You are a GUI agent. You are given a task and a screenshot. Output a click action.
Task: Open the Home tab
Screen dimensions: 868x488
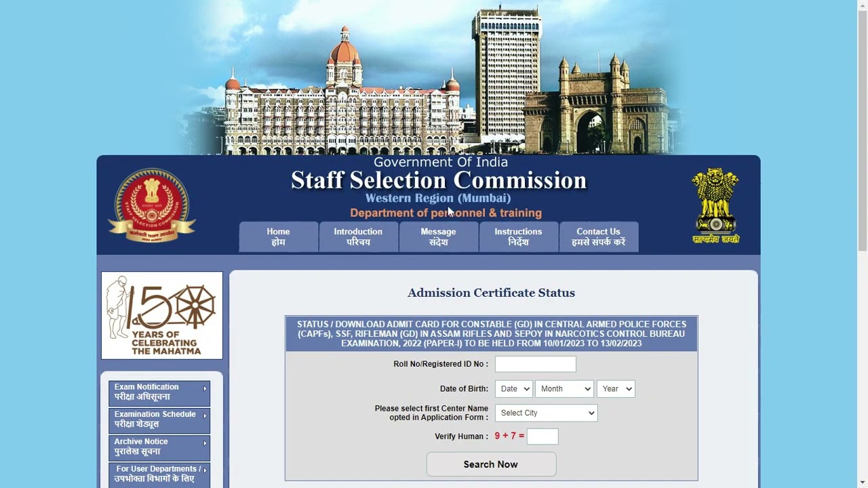tap(278, 237)
